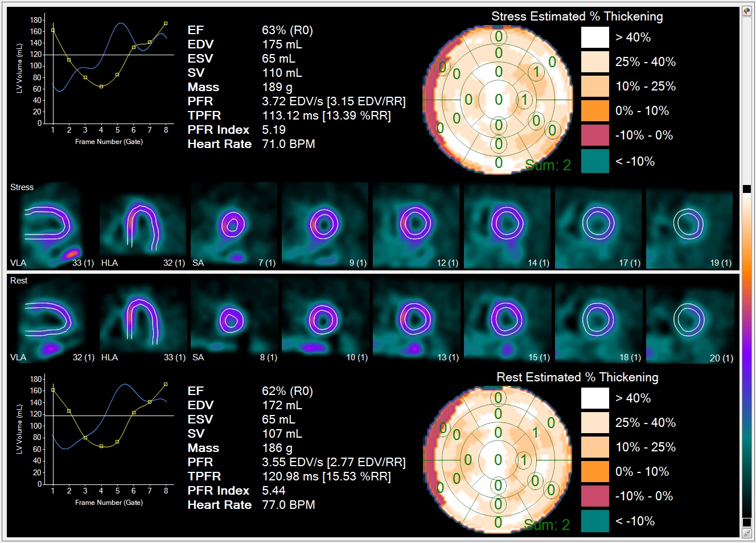Image resolution: width=756 pixels, height=543 pixels.
Task: Click the Rest '-10% - 0%' pink swatch
Action: coord(595,496)
